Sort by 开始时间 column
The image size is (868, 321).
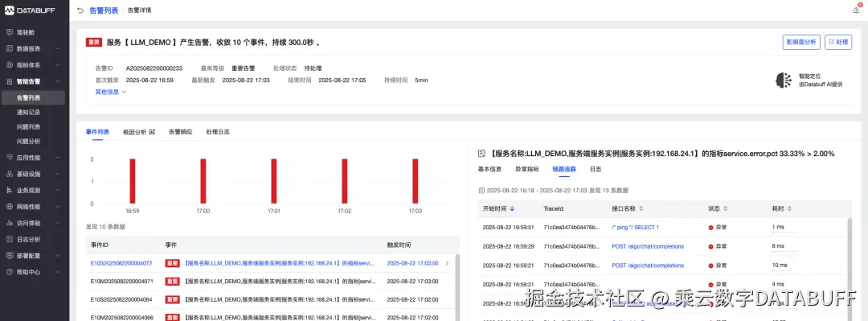pos(512,209)
